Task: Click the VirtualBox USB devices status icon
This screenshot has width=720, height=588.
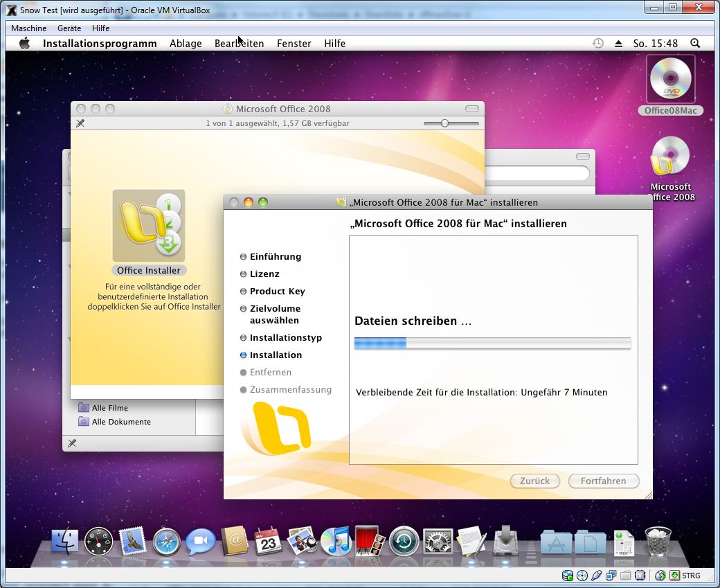Action: pyautogui.click(x=597, y=575)
